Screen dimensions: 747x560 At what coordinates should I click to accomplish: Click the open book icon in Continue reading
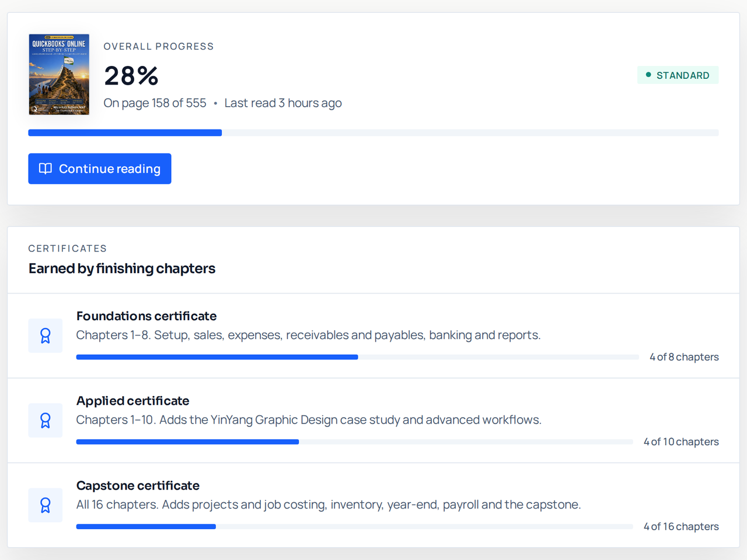pyautogui.click(x=46, y=169)
